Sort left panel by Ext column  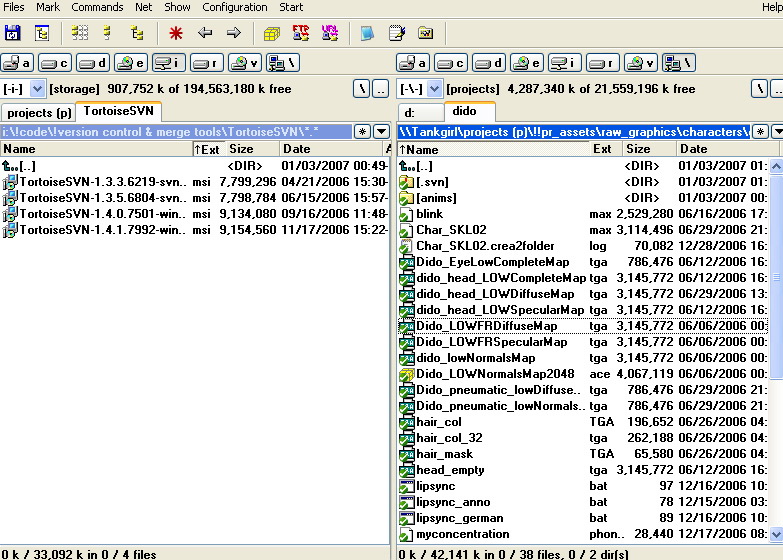[x=209, y=149]
